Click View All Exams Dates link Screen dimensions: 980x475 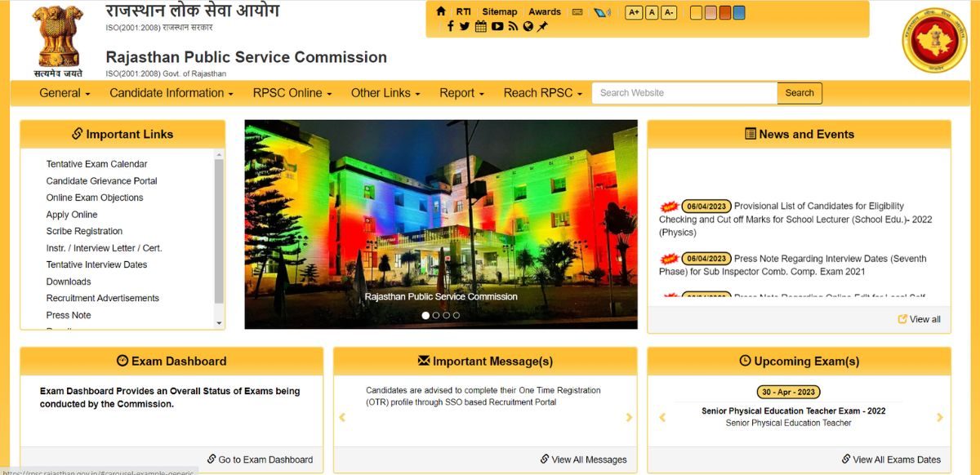coord(891,459)
